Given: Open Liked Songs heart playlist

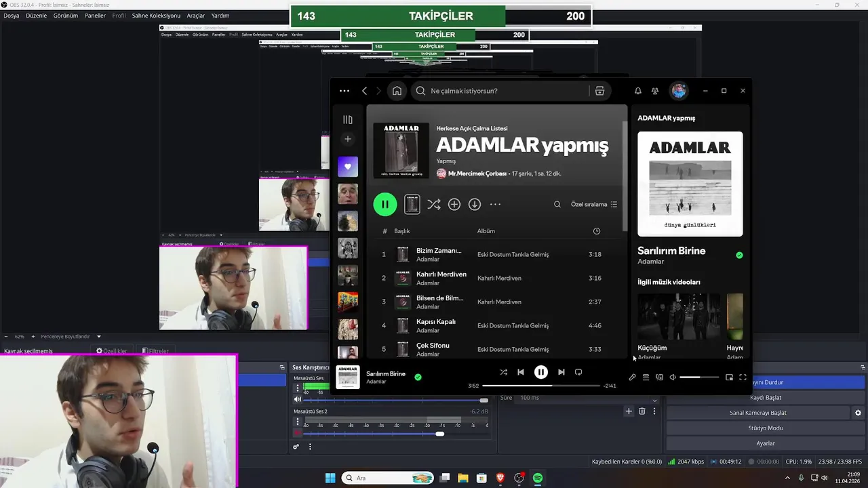Looking at the screenshot, I should tap(348, 167).
